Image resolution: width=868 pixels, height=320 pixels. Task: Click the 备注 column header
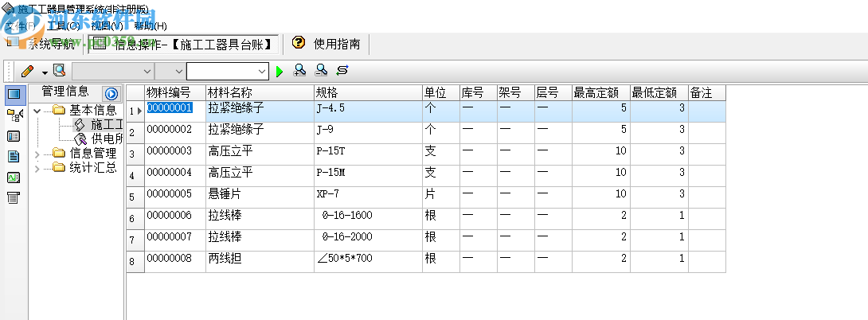[x=707, y=92]
